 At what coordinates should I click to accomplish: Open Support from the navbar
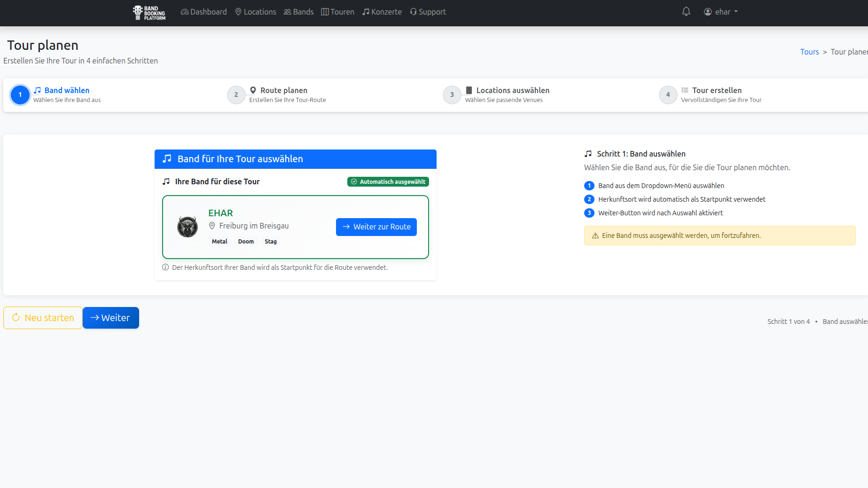tap(428, 12)
